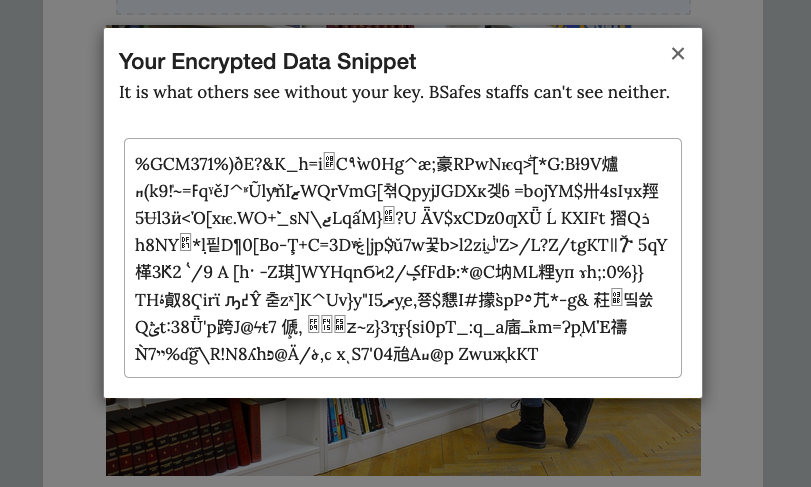Click the dimmed backdrop left of dialog
Image resolution: width=811 pixels, height=487 pixels.
[52, 243]
